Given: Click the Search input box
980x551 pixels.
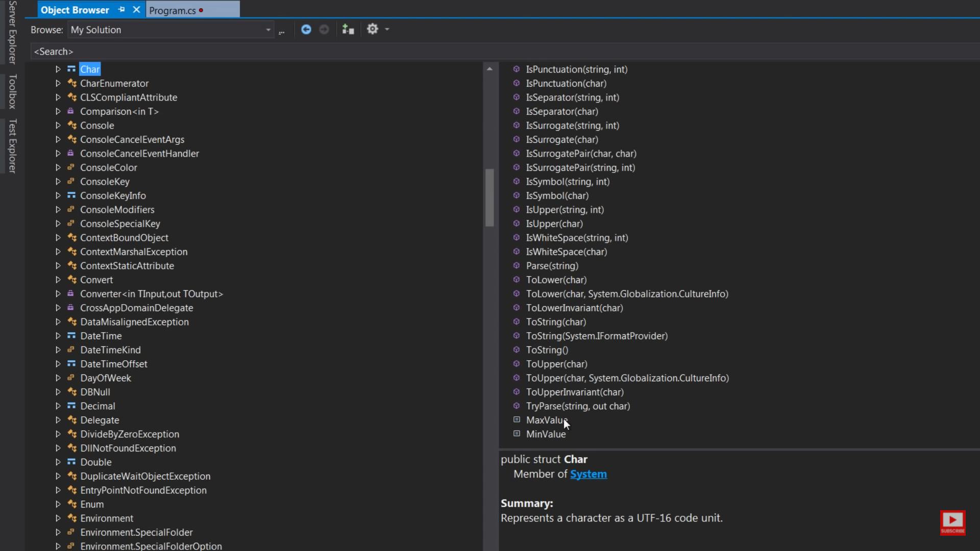Looking at the screenshot, I should pos(505,52).
